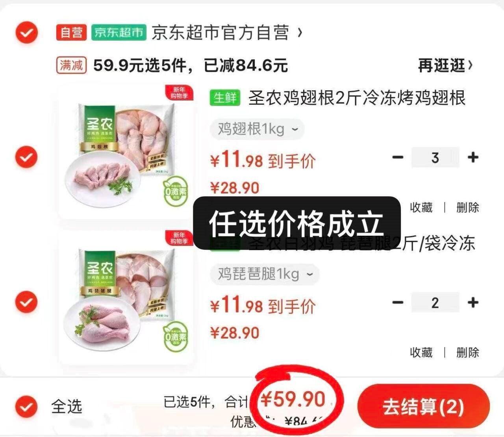Click the 满减 promotion tag
Screen dimensions: 504x437
click(71, 65)
